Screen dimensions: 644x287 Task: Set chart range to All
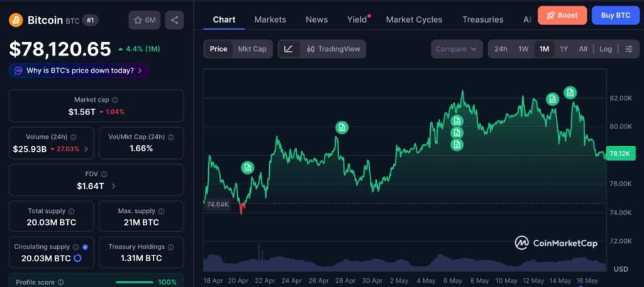click(x=583, y=49)
